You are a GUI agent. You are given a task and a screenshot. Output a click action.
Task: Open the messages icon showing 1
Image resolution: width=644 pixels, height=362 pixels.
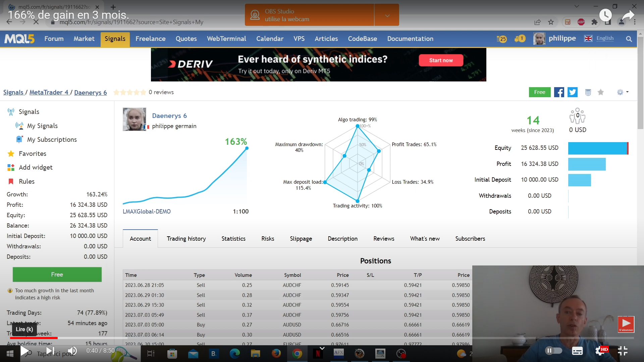[520, 39]
